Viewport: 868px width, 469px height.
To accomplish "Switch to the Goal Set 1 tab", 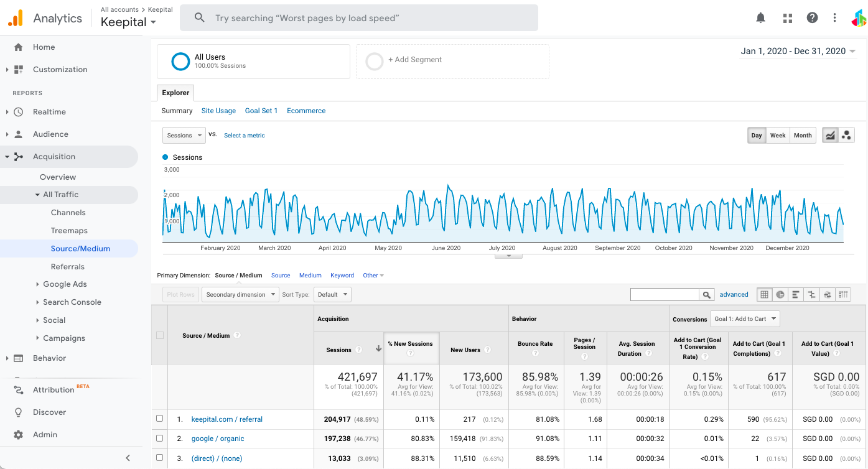I will [x=261, y=111].
